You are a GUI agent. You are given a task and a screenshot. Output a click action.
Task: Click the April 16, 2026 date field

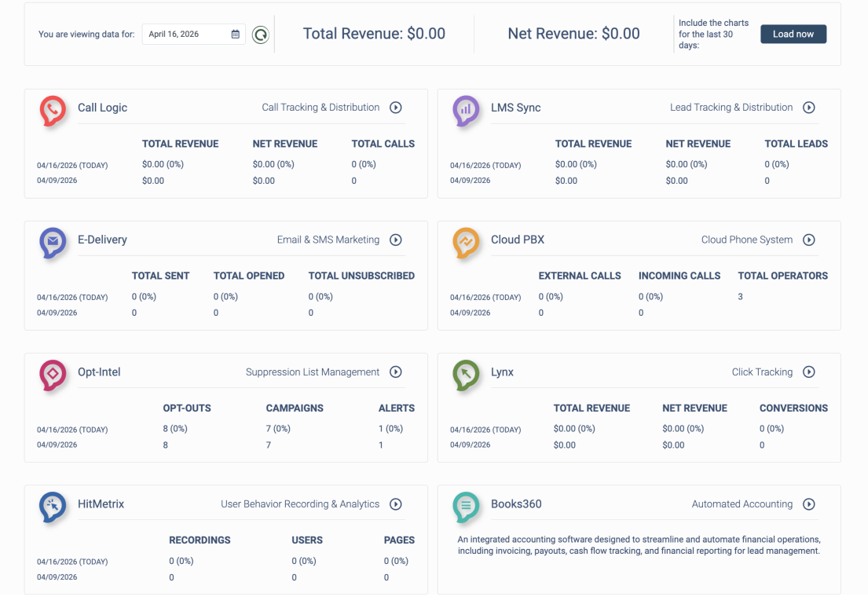click(187, 35)
